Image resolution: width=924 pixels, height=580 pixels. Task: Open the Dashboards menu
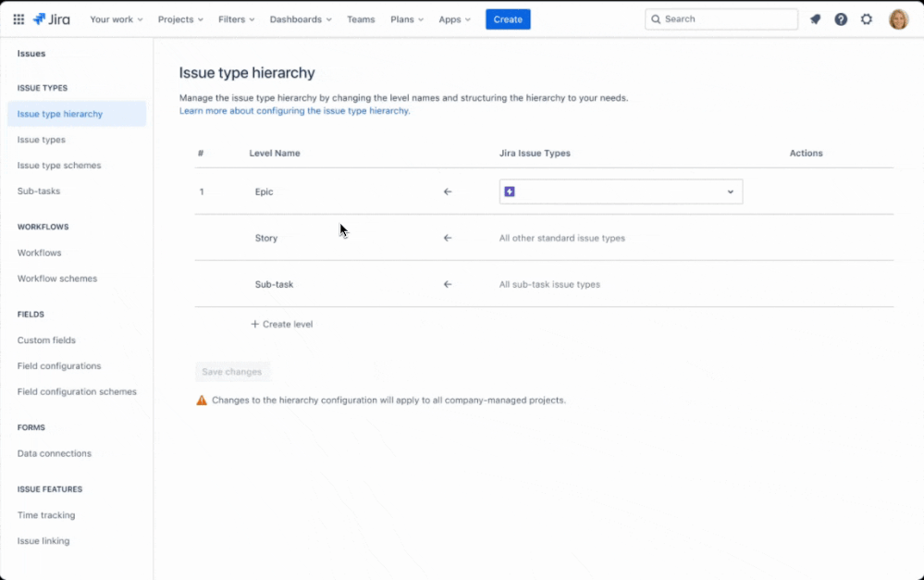coord(300,19)
